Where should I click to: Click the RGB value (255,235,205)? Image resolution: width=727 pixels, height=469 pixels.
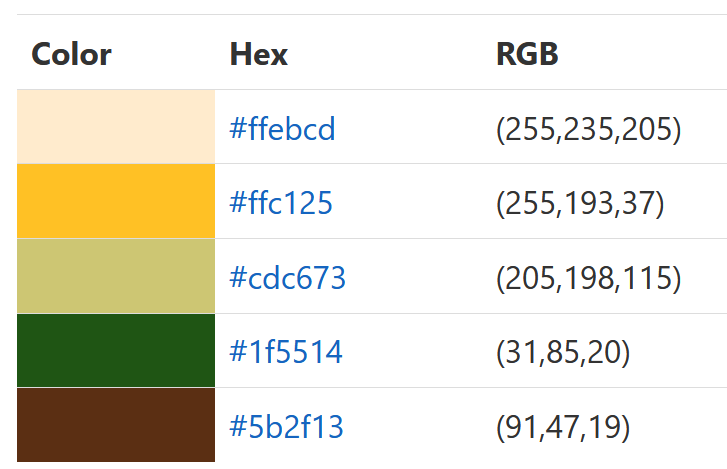pos(588,129)
